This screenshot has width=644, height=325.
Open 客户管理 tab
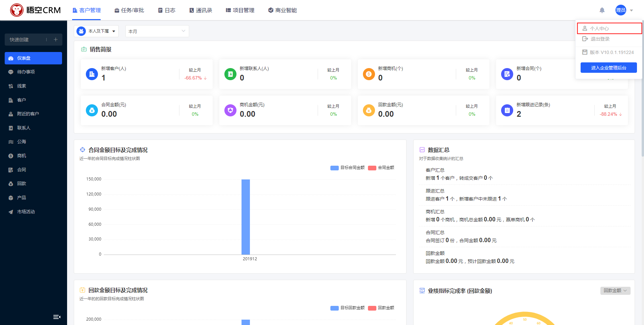click(x=87, y=10)
